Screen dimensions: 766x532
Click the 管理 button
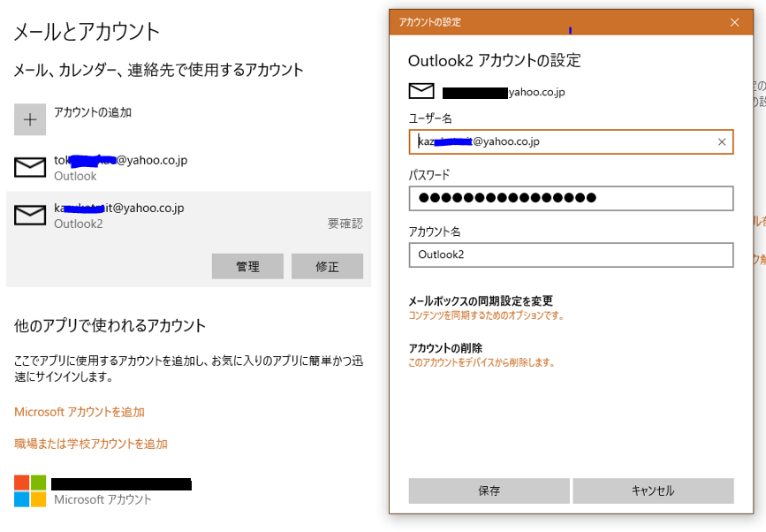[x=247, y=266]
